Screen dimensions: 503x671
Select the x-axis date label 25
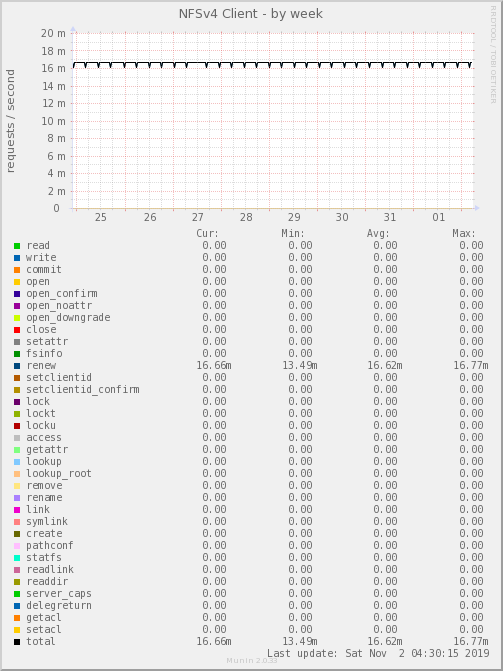tap(101, 217)
